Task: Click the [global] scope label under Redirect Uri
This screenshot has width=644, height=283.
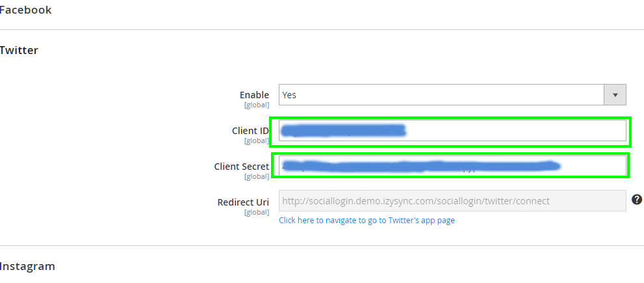Action: [257, 212]
